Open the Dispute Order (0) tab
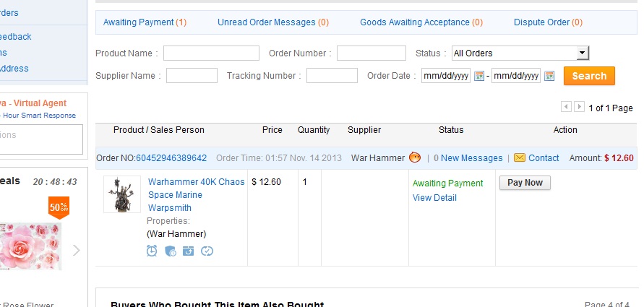The height and width of the screenshot is (307, 644). coord(548,22)
